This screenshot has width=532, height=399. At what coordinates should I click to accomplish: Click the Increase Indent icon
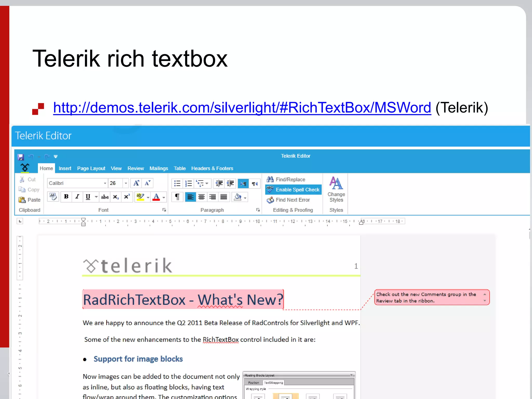pos(230,183)
